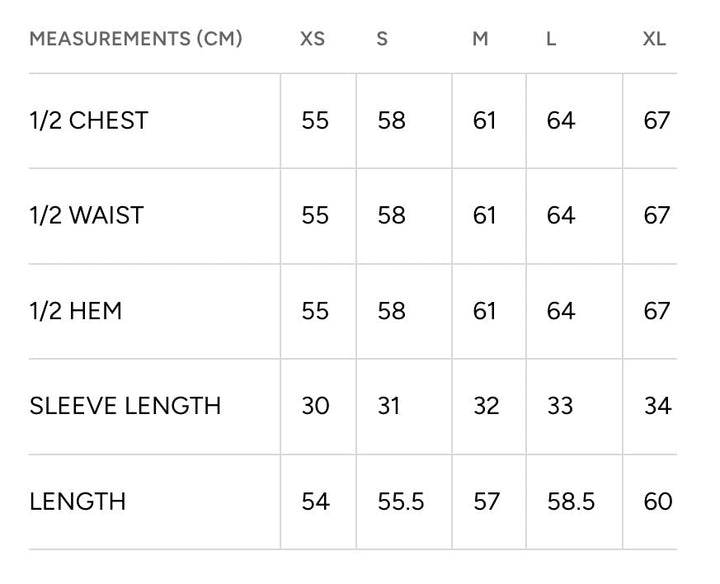720x584 pixels.
Task: Select the S size column header
Action: 382,39
